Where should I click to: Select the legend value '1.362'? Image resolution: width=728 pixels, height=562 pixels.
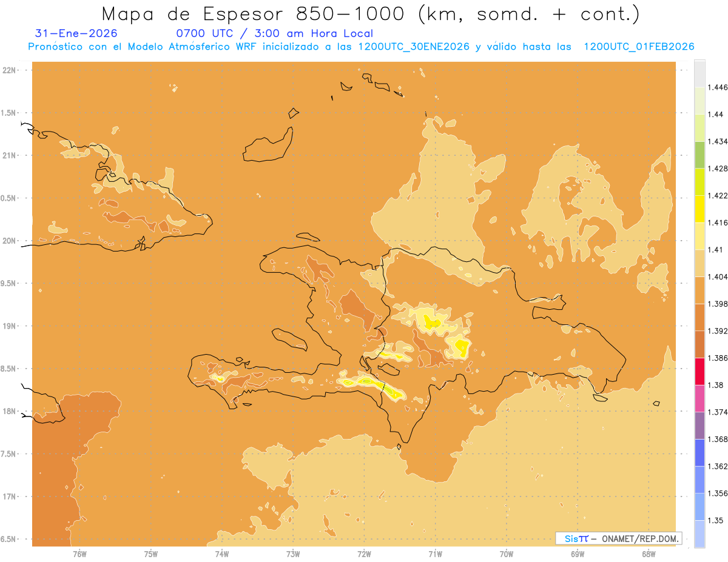point(719,466)
